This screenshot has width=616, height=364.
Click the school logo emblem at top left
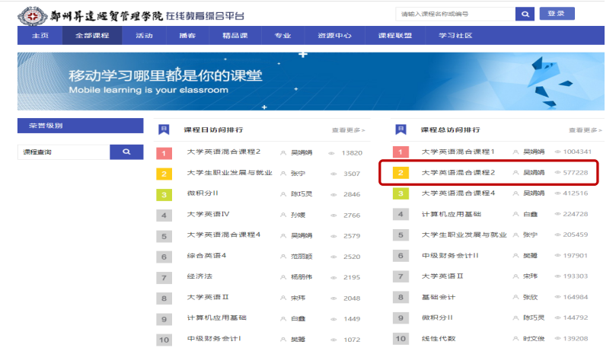(30, 14)
